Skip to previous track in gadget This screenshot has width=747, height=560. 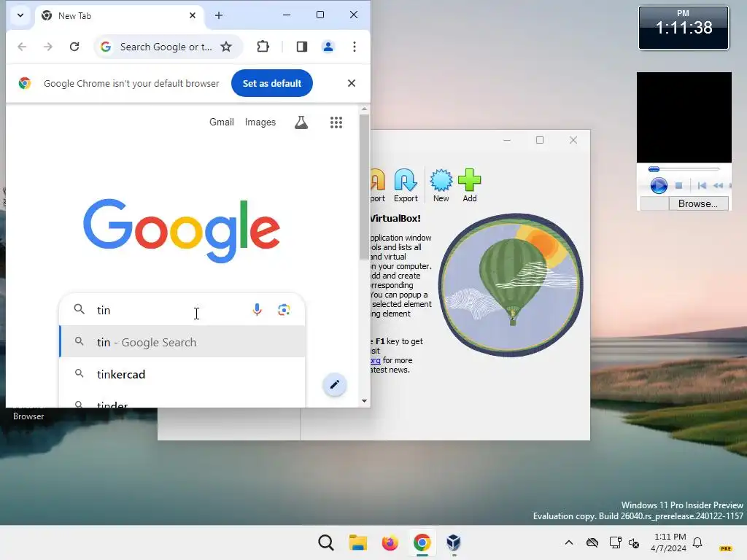(702, 186)
